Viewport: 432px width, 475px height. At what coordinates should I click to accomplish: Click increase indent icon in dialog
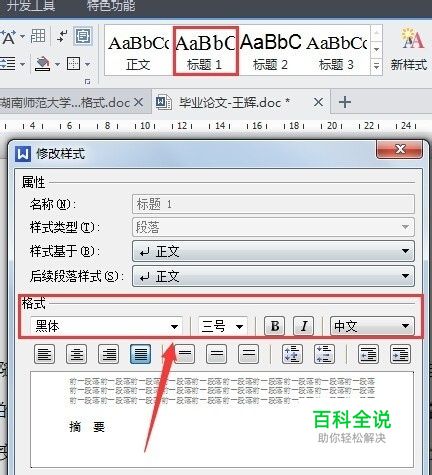click(400, 354)
